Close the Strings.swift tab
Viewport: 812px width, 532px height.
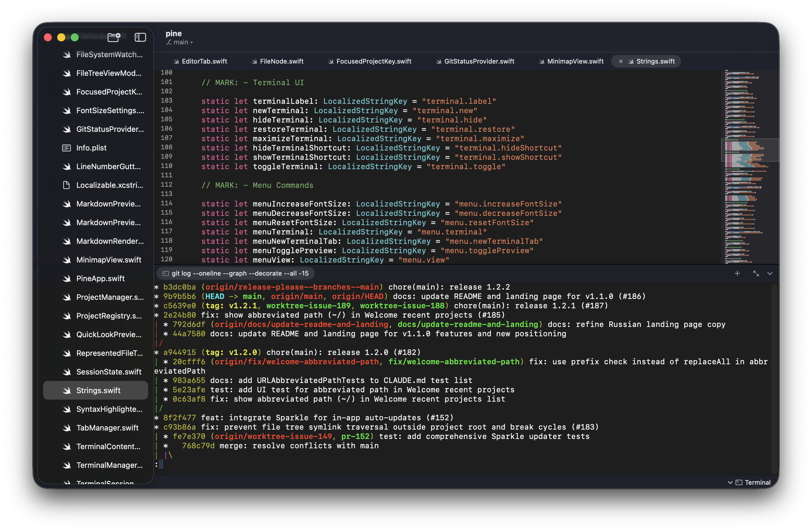coord(621,61)
